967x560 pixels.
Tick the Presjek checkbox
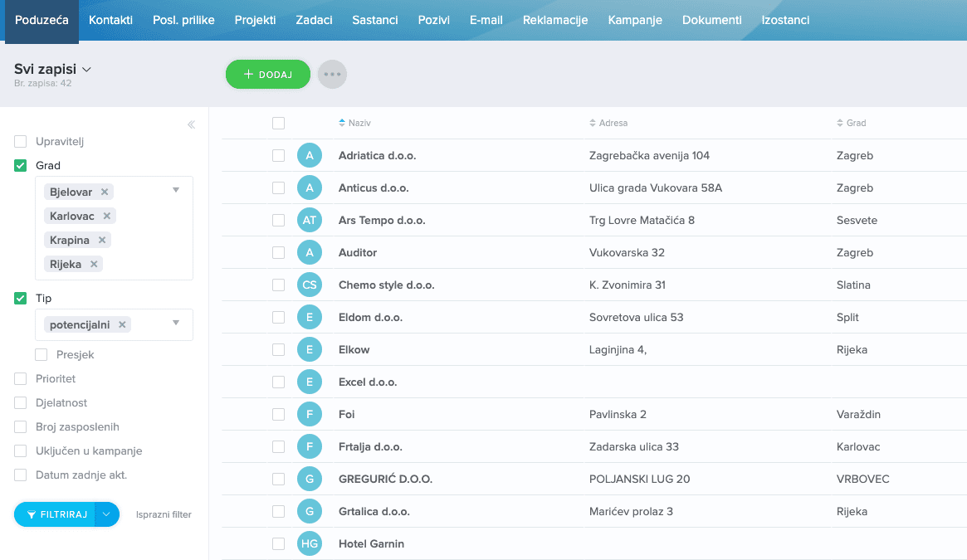[42, 354]
